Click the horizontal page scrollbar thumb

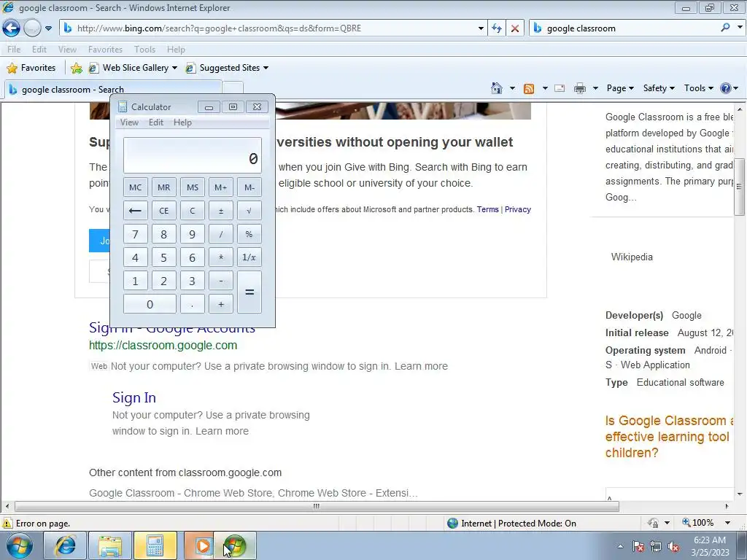(x=317, y=506)
